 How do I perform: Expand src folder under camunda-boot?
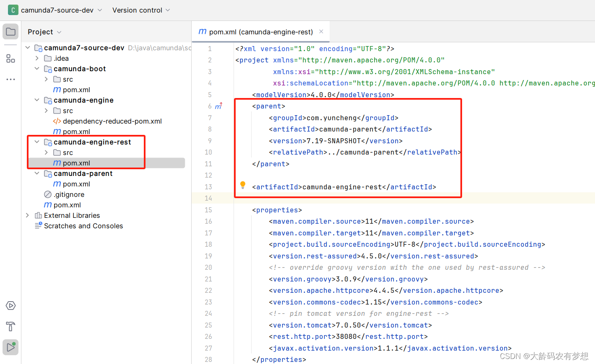coord(46,79)
